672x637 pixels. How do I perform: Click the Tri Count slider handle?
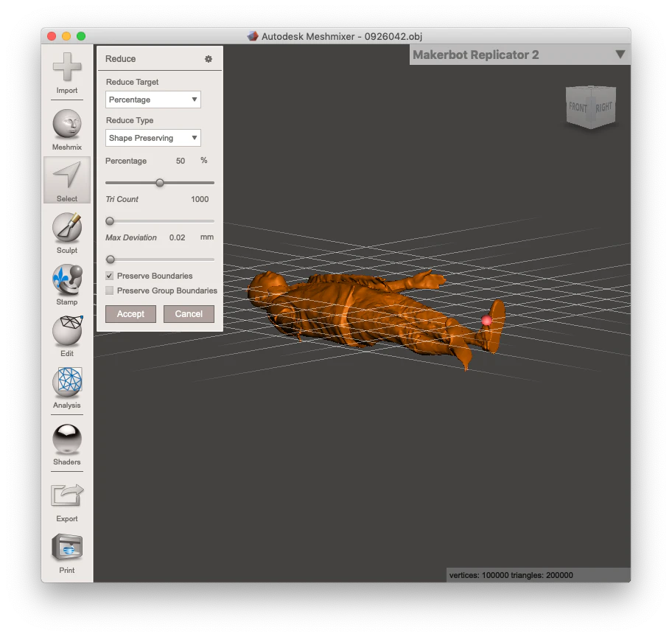coord(110,221)
